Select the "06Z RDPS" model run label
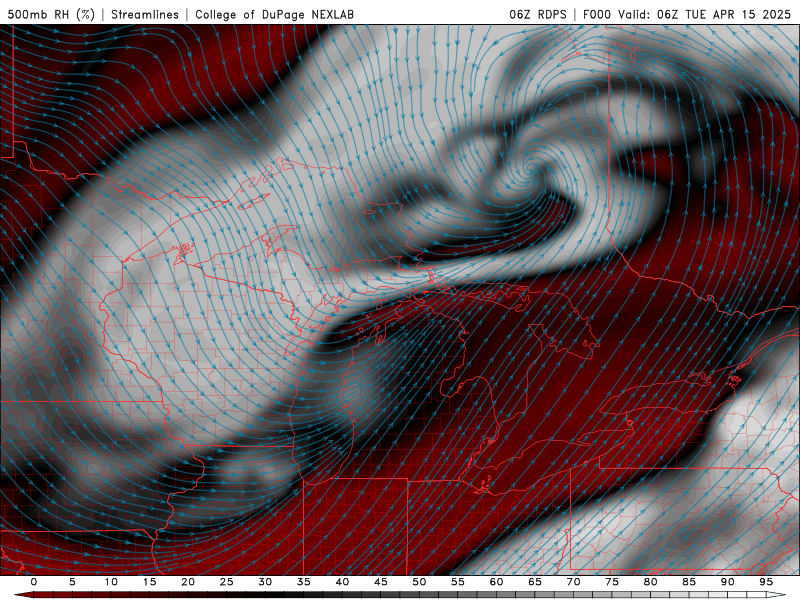The width and height of the screenshot is (800, 600). [x=538, y=14]
